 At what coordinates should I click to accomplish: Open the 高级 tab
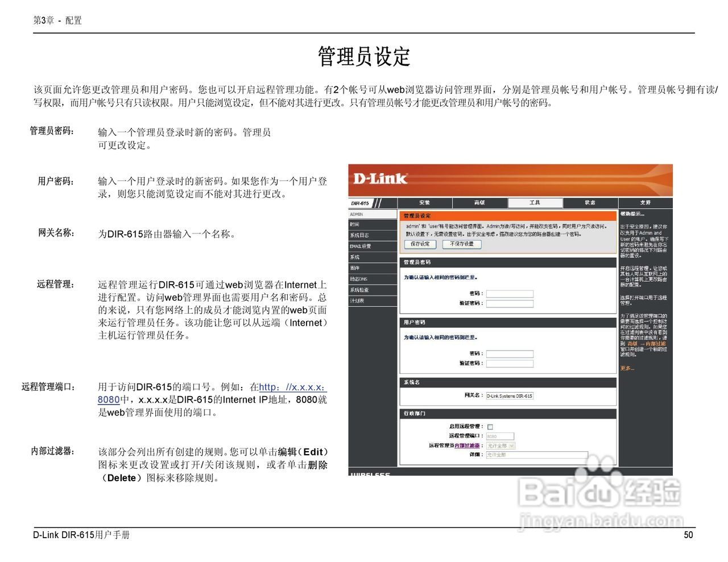coord(479,203)
